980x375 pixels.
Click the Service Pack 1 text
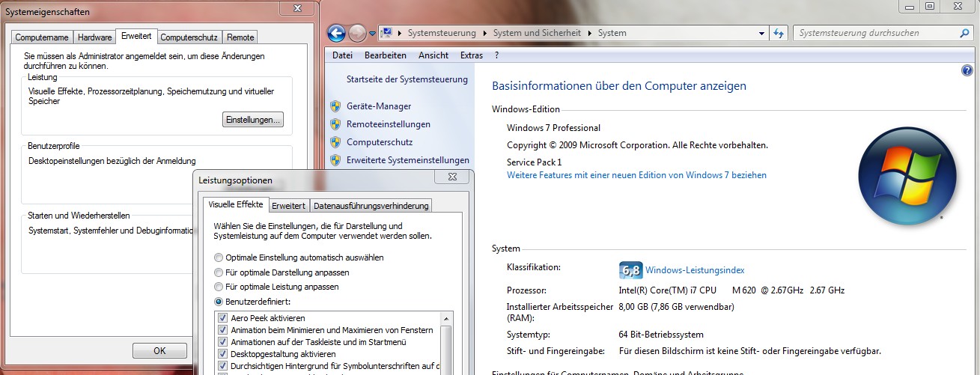pos(534,162)
